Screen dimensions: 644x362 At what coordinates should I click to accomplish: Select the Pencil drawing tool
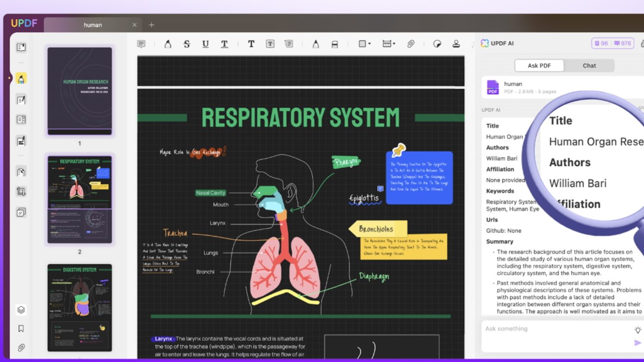316,44
